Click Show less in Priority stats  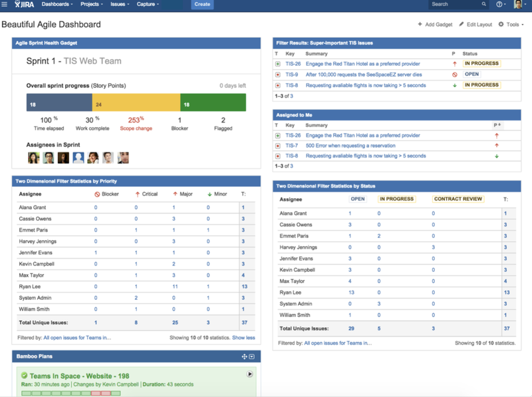(x=243, y=338)
